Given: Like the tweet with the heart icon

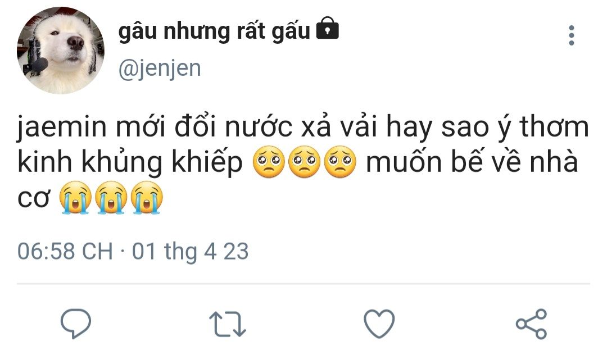Looking at the screenshot, I should tap(379, 324).
